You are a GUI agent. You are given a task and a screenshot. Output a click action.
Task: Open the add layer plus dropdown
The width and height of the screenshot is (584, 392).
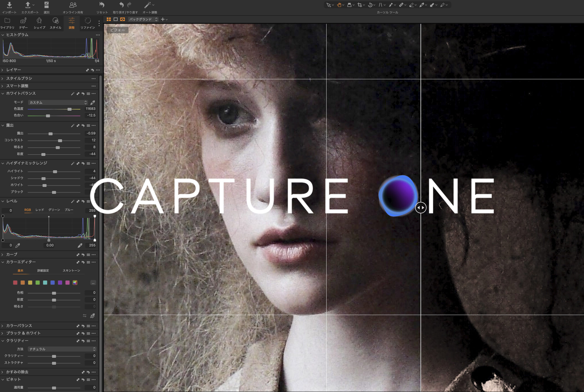pos(164,19)
